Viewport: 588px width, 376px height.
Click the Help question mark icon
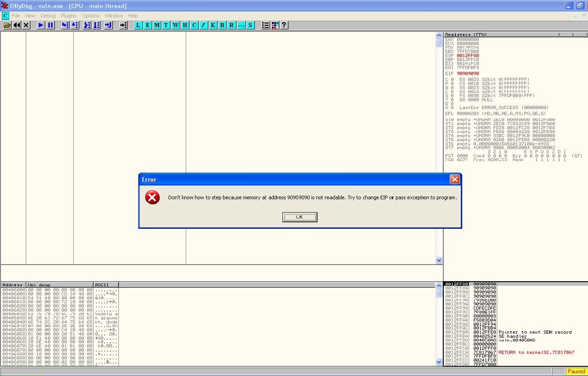pyautogui.click(x=284, y=25)
